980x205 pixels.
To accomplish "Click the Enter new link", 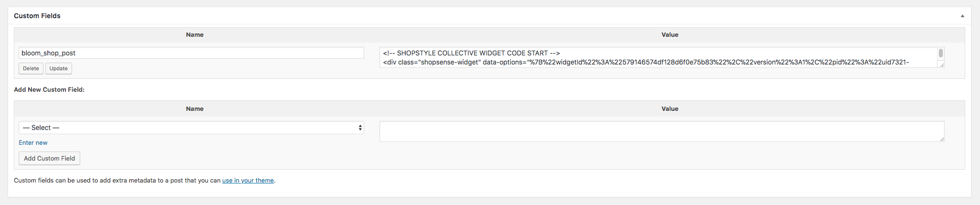I will [x=33, y=142].
